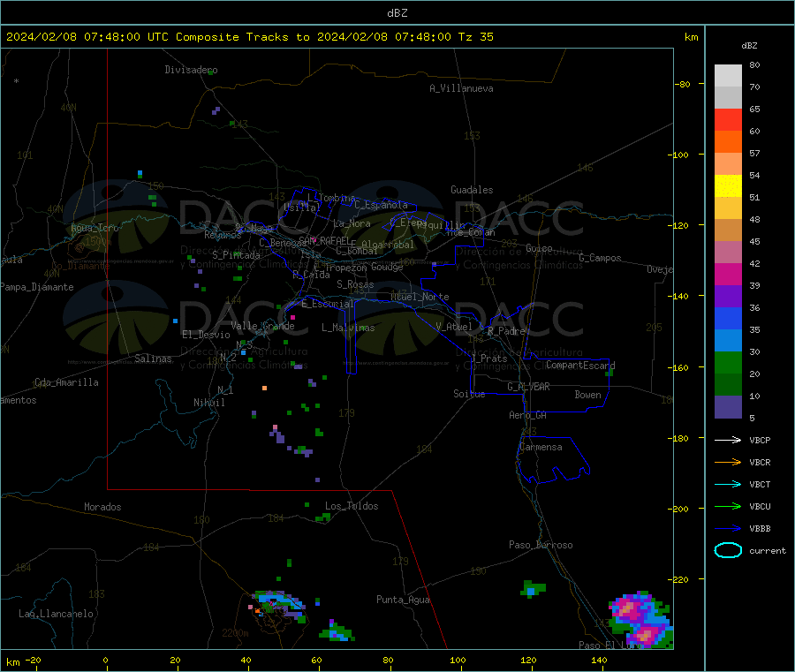This screenshot has height=672, width=795.
Task: Click the 'Punta_Agua' map label
Action: click(x=403, y=600)
